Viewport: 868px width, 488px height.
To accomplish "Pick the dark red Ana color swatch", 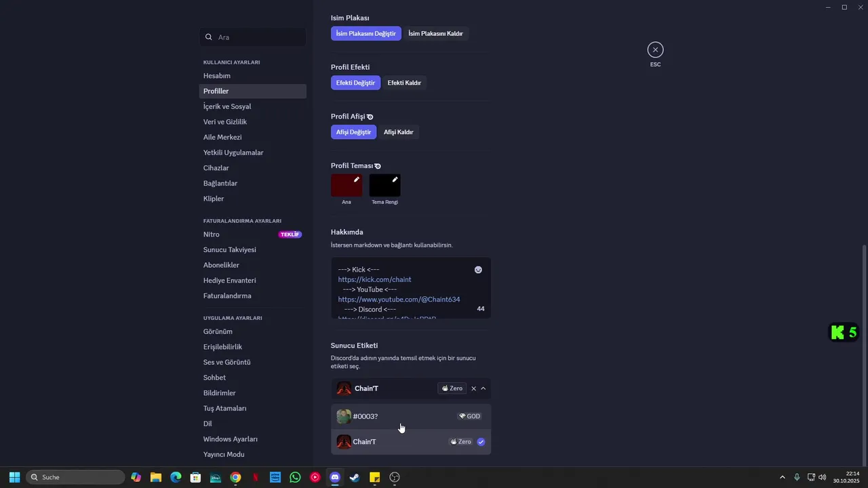I will click(347, 185).
